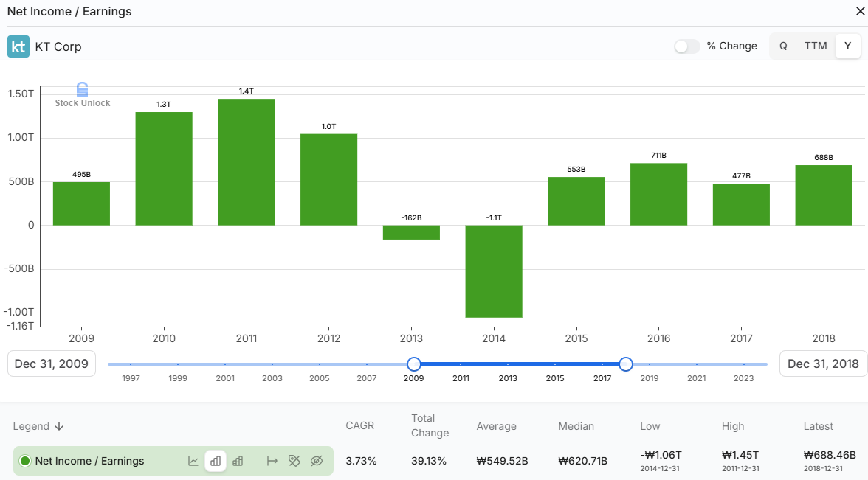Click the Stock Unlock lock icon

(x=83, y=89)
